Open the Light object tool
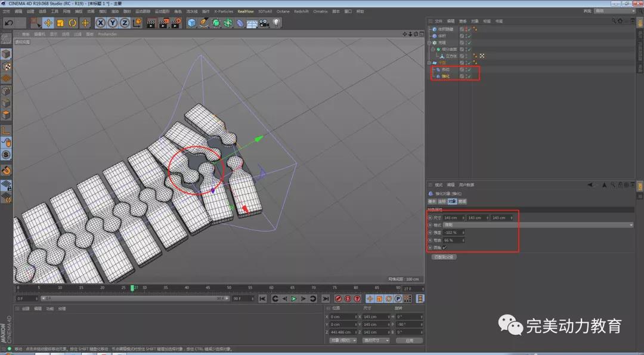This screenshot has width=644, height=355. coord(277,23)
